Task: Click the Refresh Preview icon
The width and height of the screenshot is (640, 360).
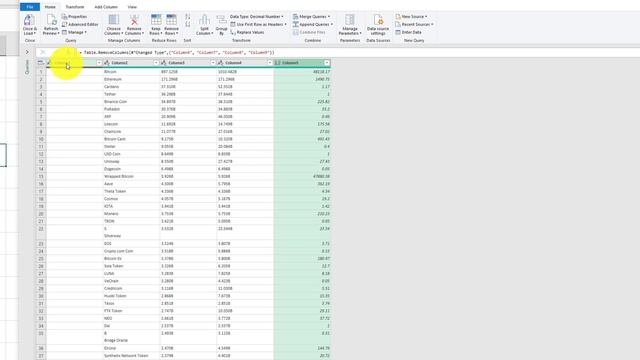Action: click(51, 20)
